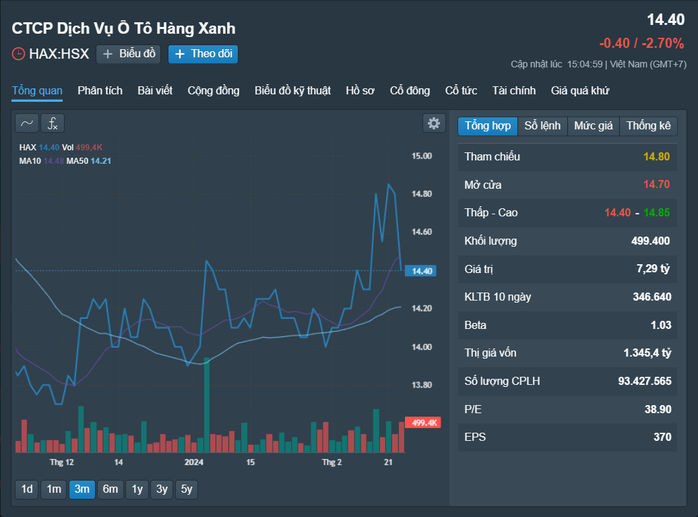
Task: Click the Giá trị value 7,29 tỷ
Action: pos(653,269)
